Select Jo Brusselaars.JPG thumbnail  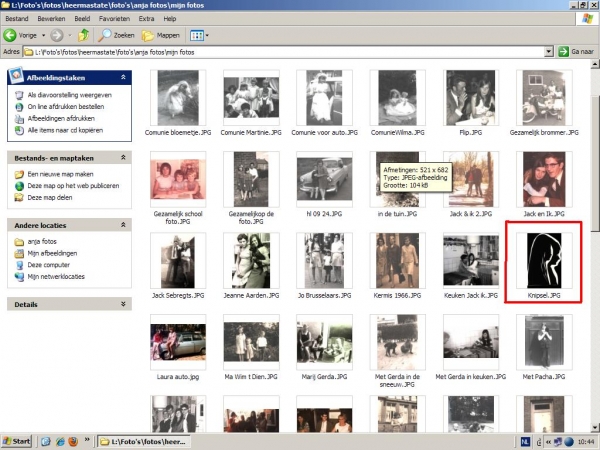(324, 261)
